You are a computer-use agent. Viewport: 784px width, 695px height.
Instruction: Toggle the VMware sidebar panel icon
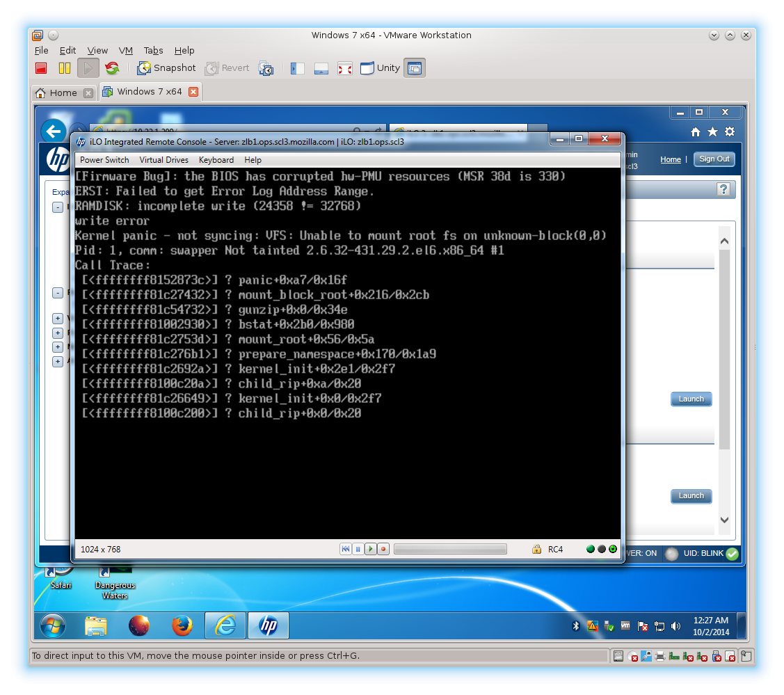pyautogui.click(x=298, y=68)
